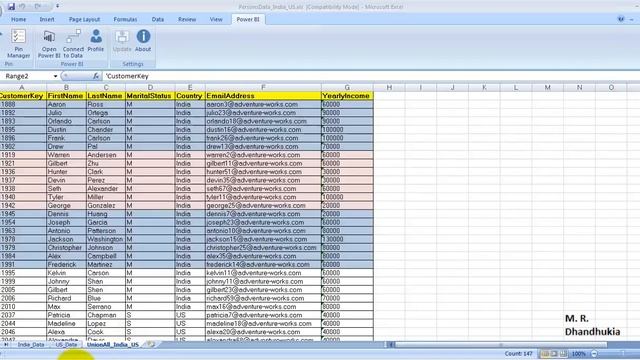Click cell with first name Patricia

[x=66, y=315]
